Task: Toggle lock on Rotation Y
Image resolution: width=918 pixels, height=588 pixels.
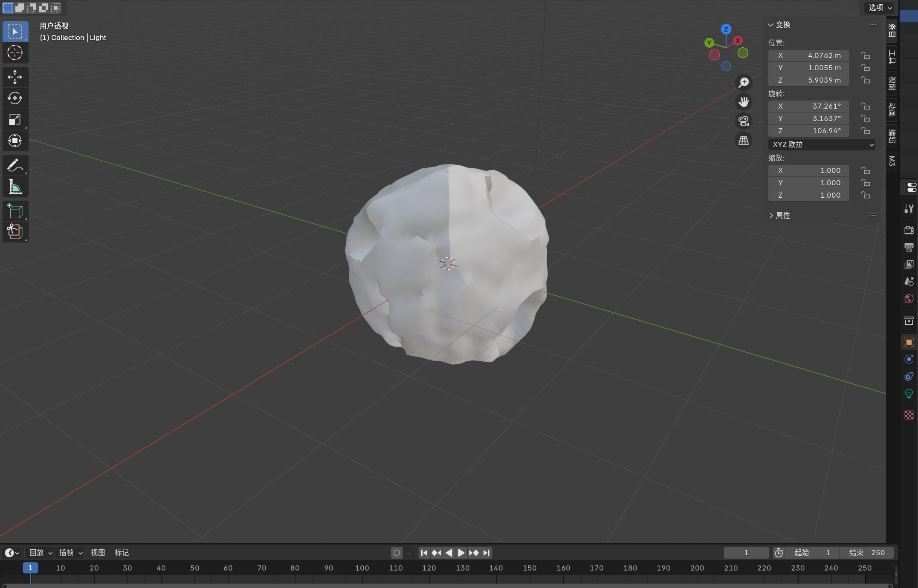Action: 865,118
